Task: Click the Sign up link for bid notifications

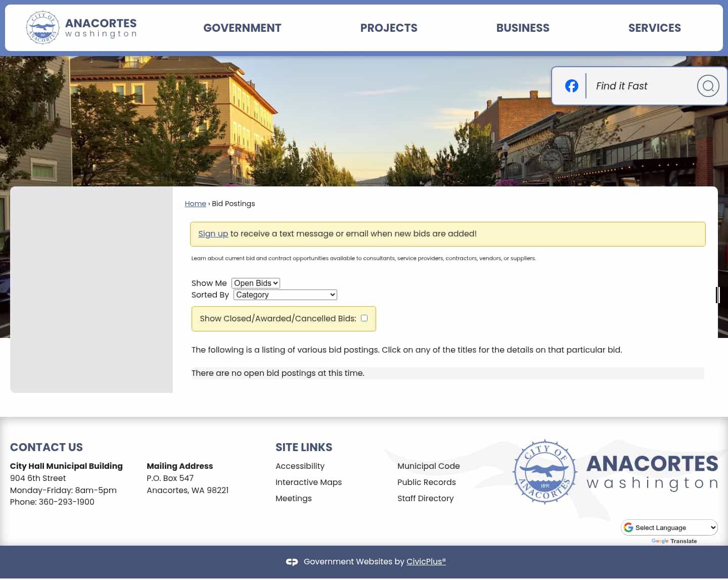Action: (x=213, y=233)
